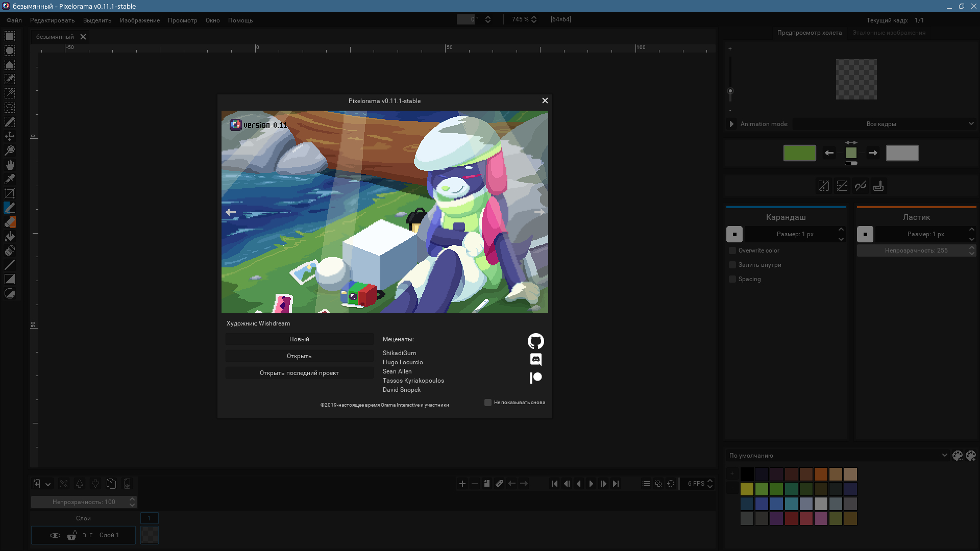Image resolution: width=980 pixels, height=551 pixels.
Task: Switch to Предпросмотр холста tab
Action: click(x=810, y=33)
